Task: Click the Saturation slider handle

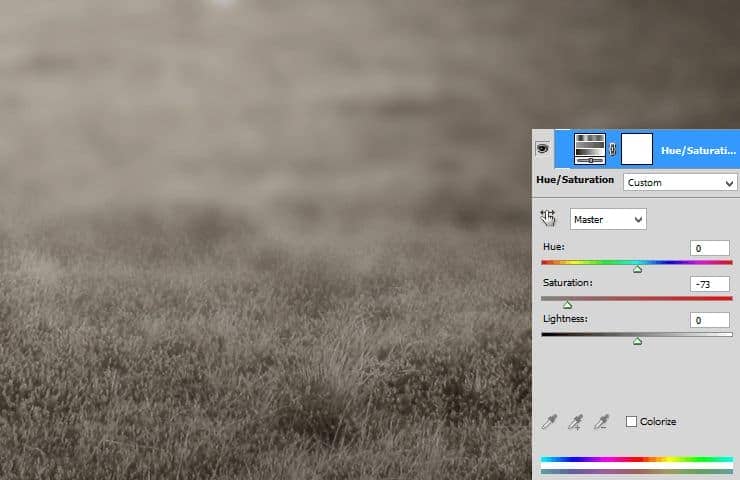Action: coord(567,305)
